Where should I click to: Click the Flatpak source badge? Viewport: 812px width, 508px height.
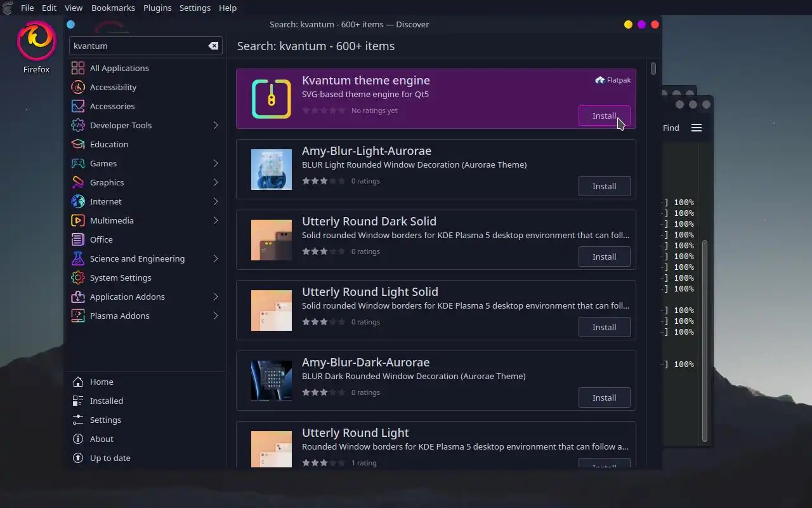[x=613, y=80]
